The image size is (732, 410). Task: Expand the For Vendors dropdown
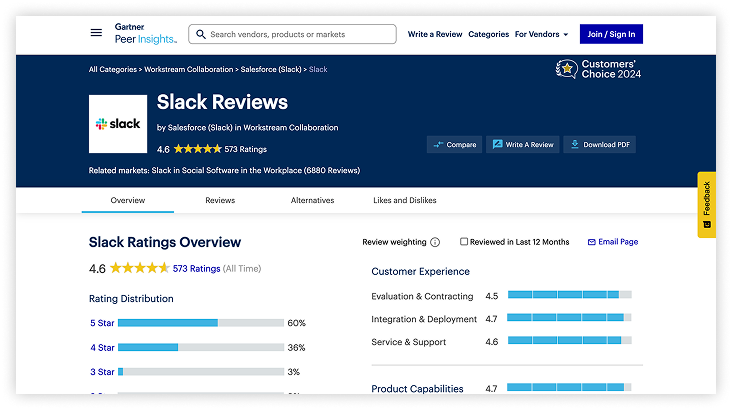click(542, 34)
